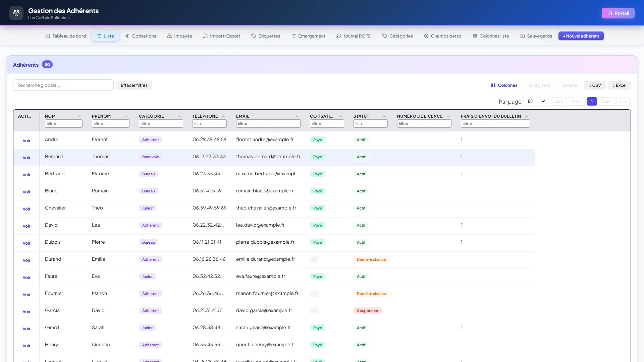Sort by Téléphone column arrow
The width and height of the screenshot is (644, 362).
(223, 116)
